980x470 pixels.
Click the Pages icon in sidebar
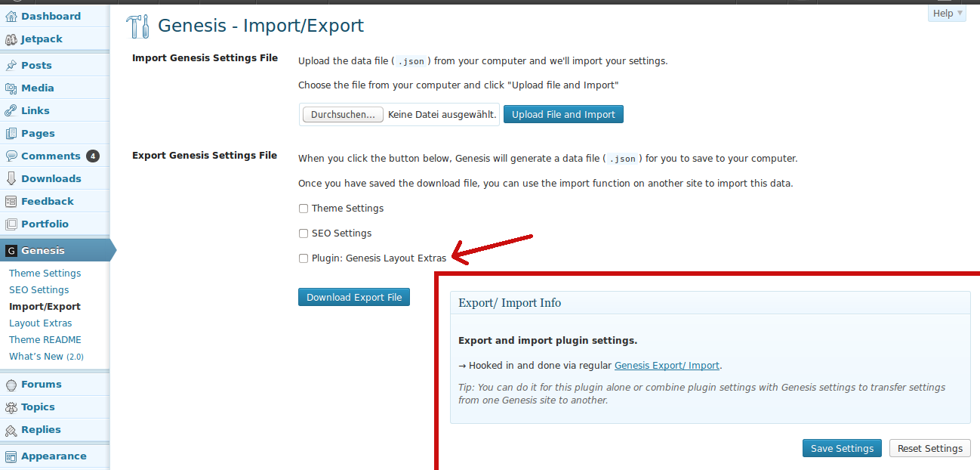[x=11, y=133]
